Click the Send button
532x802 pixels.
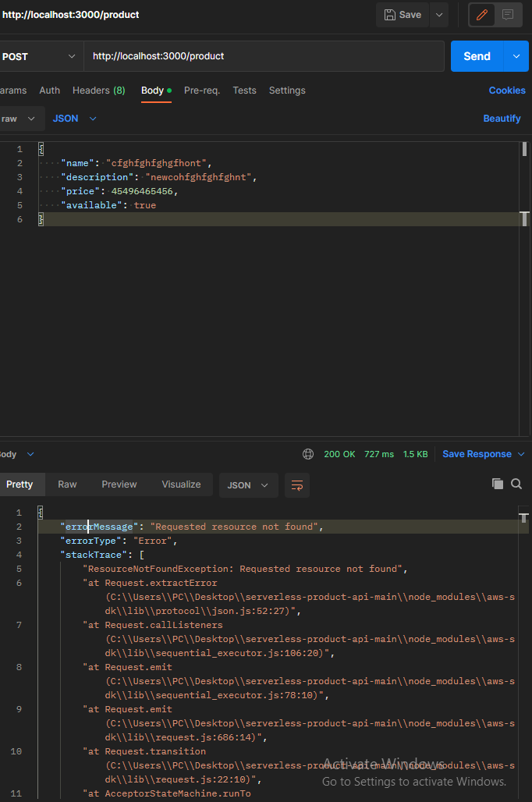coord(477,56)
